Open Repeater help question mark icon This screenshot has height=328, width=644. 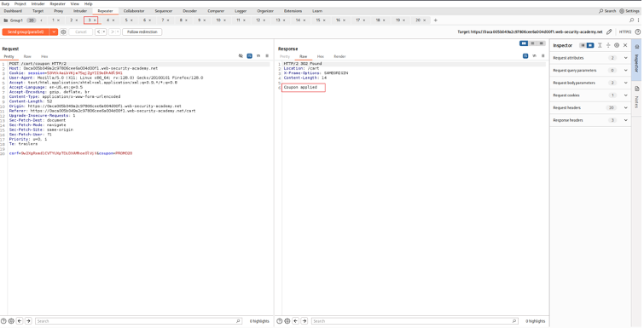click(638, 32)
